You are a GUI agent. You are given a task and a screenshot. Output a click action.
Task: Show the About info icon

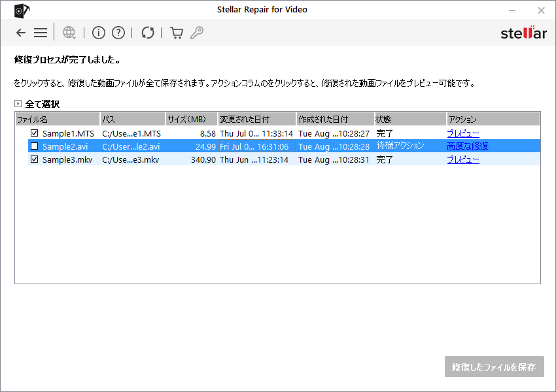[99, 33]
